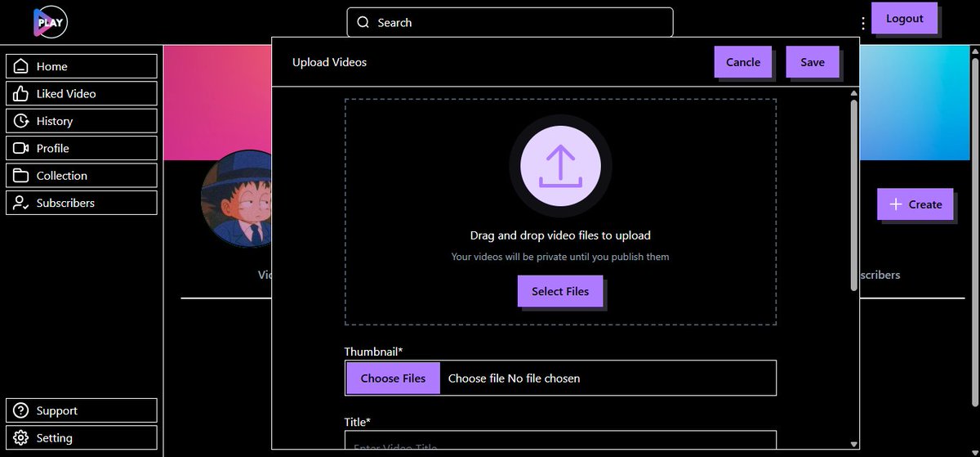This screenshot has height=457, width=980.
Task: Click the plus icon on Create
Action: click(896, 204)
